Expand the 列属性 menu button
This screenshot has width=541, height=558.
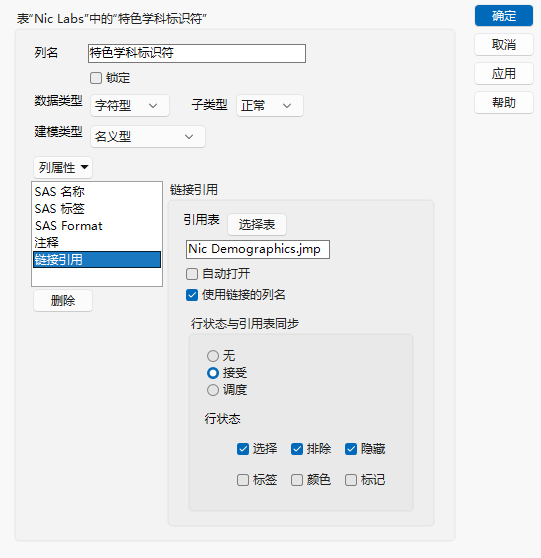click(x=63, y=168)
